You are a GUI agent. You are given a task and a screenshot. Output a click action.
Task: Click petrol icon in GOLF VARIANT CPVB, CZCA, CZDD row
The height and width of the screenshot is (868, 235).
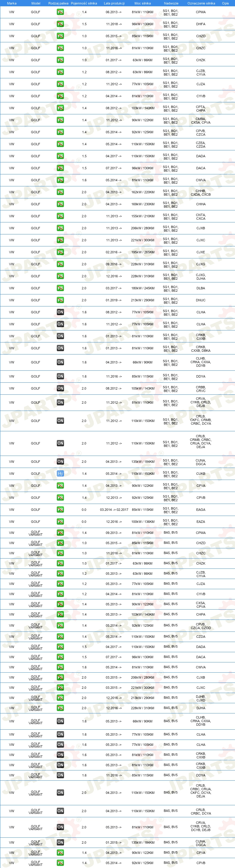(x=60, y=625)
